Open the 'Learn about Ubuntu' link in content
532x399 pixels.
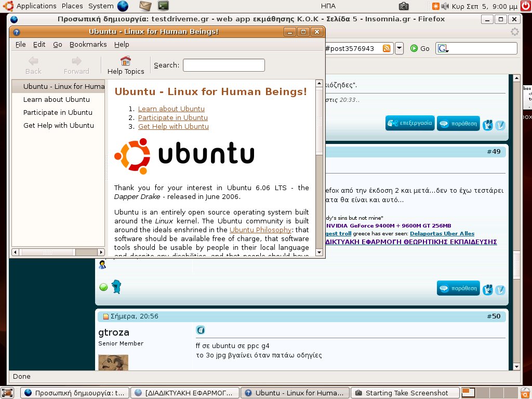[x=171, y=109]
